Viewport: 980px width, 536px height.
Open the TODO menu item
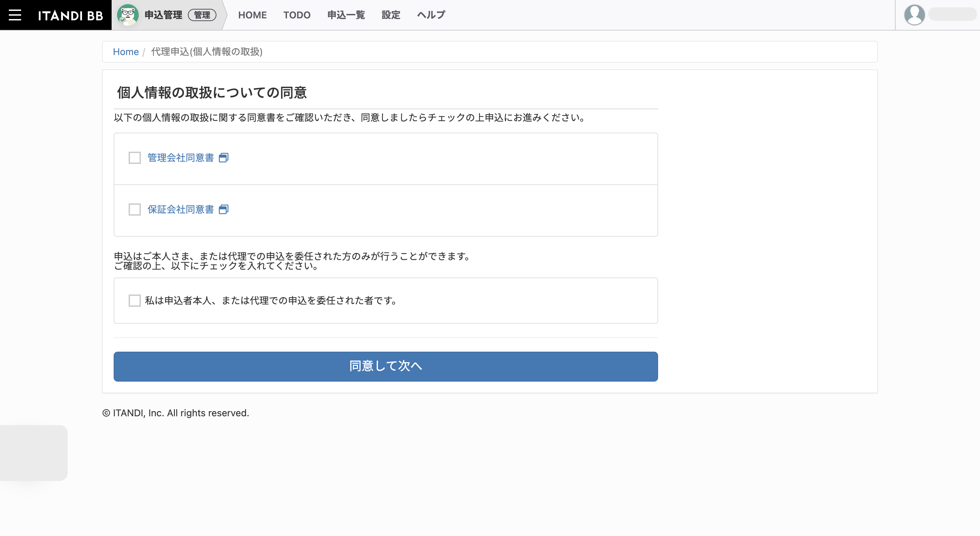297,15
